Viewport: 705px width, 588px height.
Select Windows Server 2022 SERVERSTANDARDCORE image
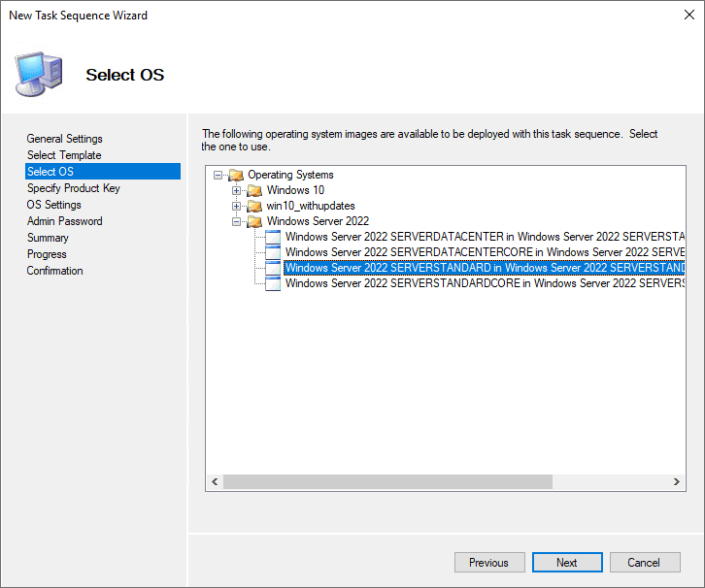point(485,283)
